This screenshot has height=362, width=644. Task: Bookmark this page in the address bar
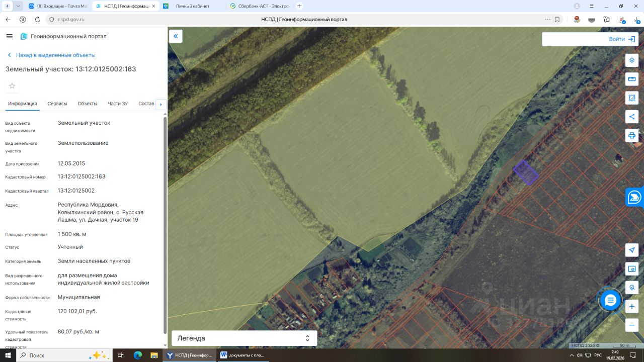tap(557, 20)
